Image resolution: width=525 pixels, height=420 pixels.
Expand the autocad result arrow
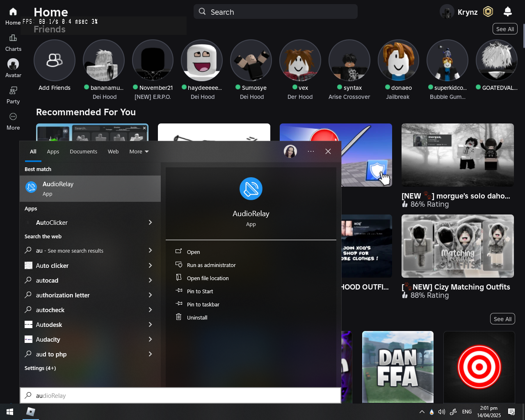point(150,280)
